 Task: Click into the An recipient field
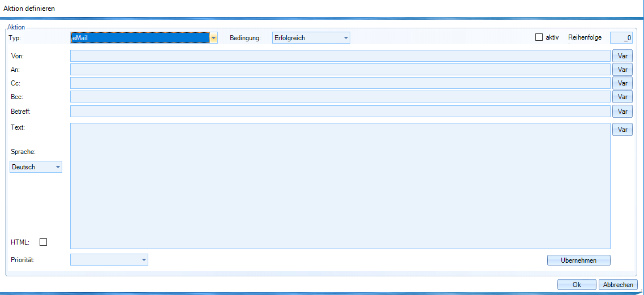point(340,70)
